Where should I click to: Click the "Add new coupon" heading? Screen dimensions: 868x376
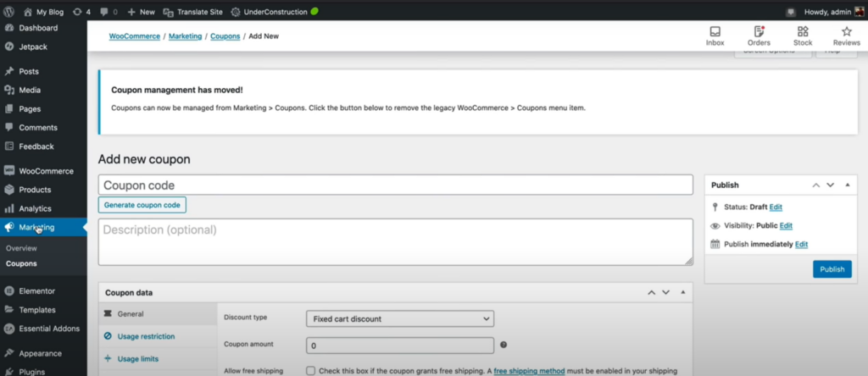click(x=144, y=159)
